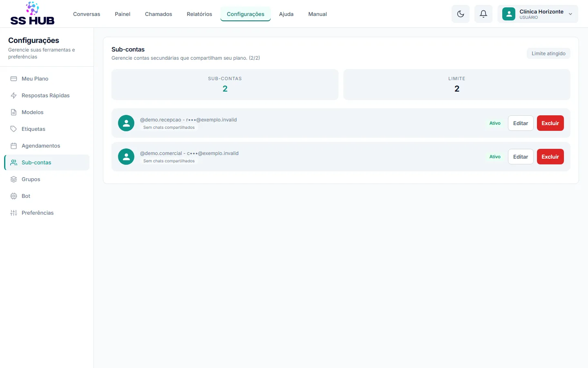Click the Sub-contas users icon
Image resolution: width=588 pixels, height=368 pixels.
tap(13, 162)
